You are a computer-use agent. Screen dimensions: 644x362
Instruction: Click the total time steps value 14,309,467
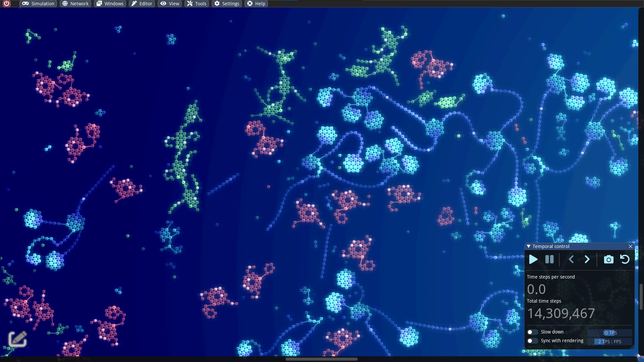click(x=561, y=313)
